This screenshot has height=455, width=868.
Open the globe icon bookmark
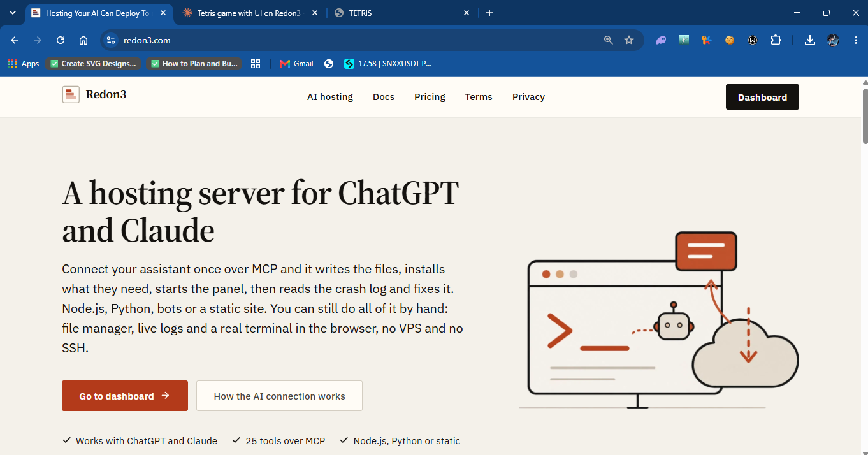coord(329,64)
